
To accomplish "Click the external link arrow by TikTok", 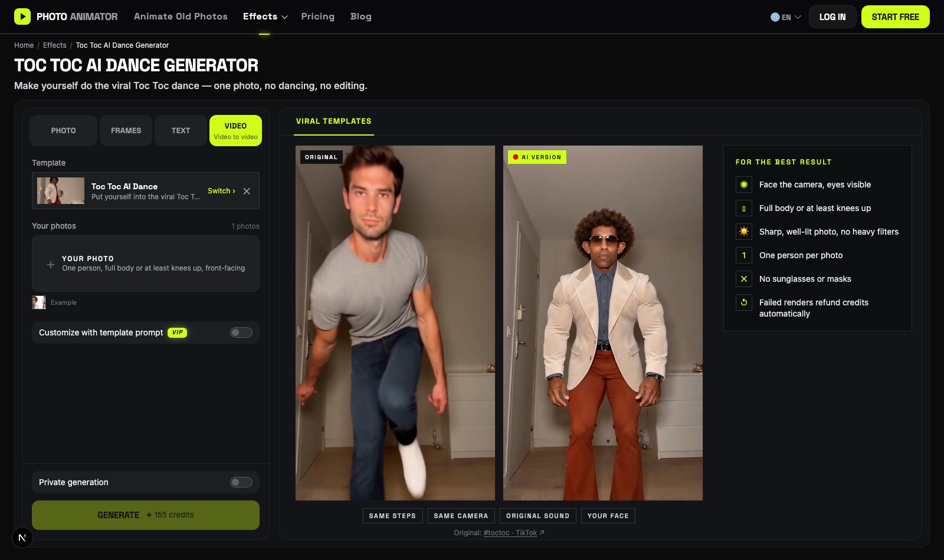I will [x=542, y=533].
